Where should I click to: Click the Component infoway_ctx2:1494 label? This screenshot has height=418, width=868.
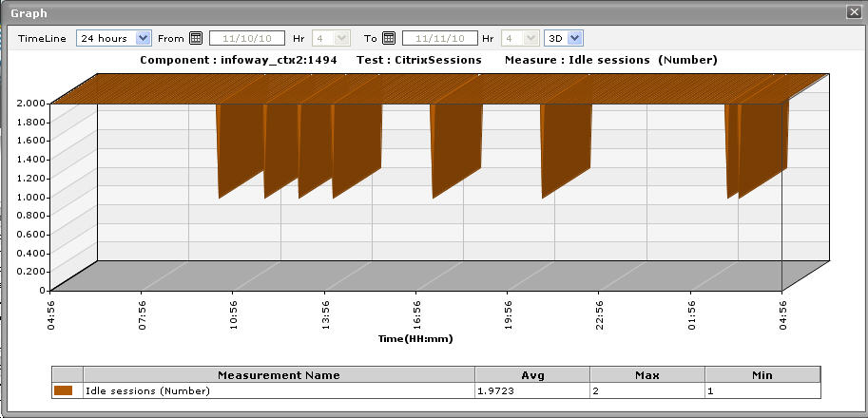(238, 60)
